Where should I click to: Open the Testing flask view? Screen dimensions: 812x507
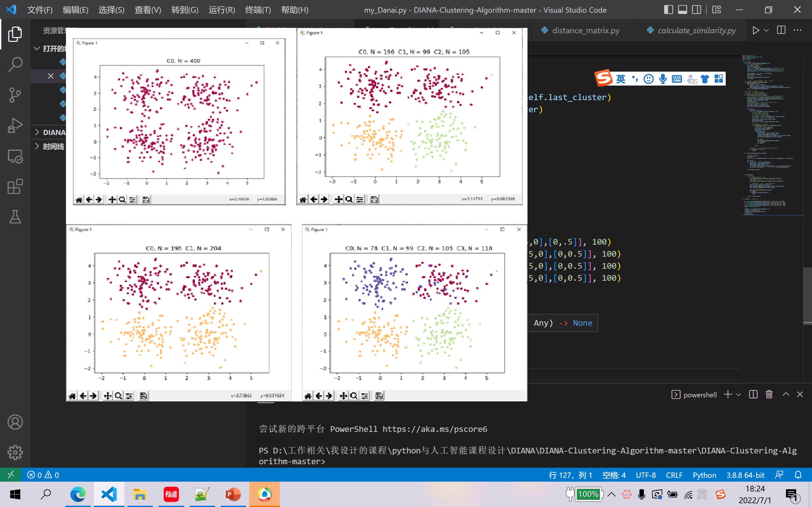15,217
